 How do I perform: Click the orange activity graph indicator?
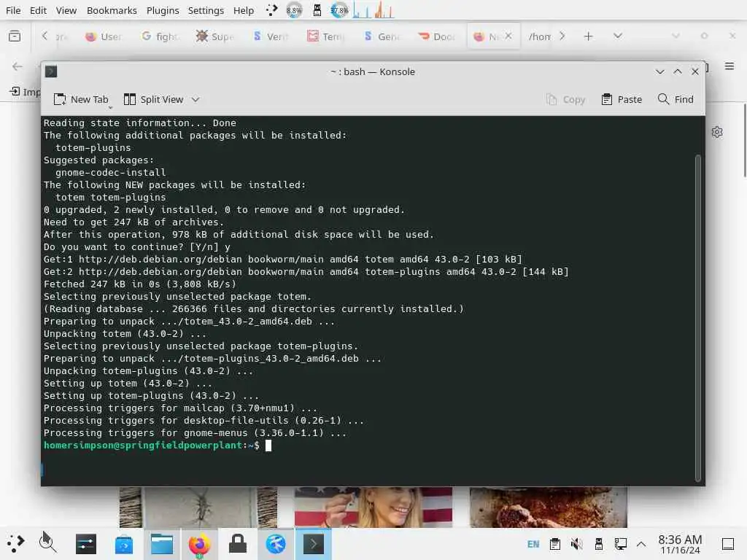pos(384,10)
